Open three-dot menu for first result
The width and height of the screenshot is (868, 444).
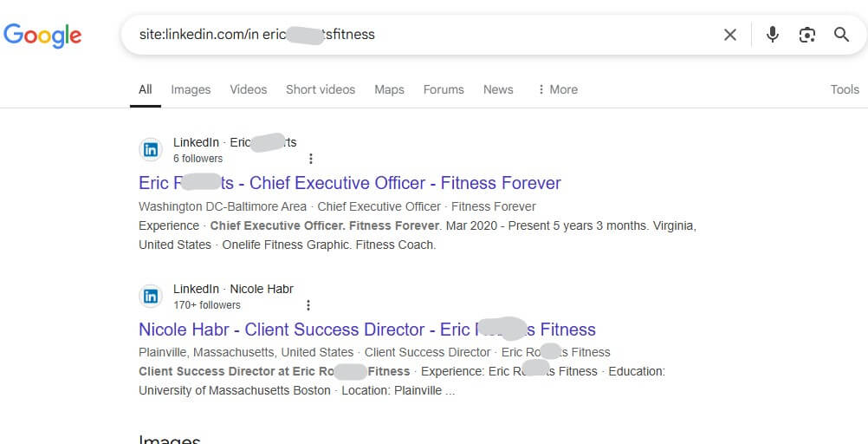[x=310, y=159]
